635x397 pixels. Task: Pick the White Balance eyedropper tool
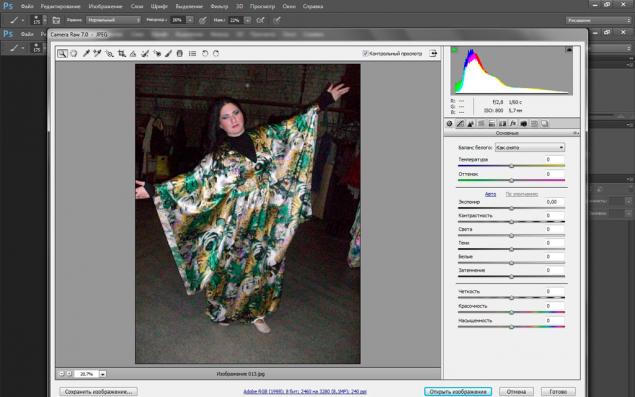pos(86,53)
